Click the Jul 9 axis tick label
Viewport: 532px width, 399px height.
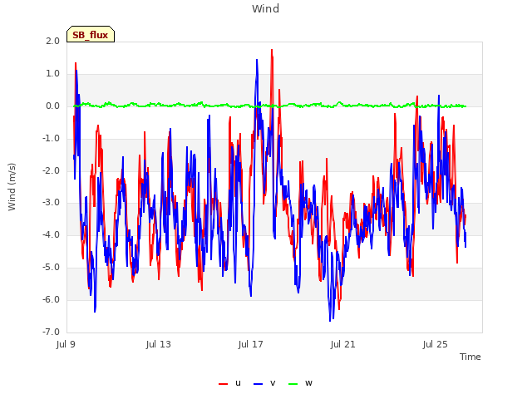pyautogui.click(x=66, y=344)
